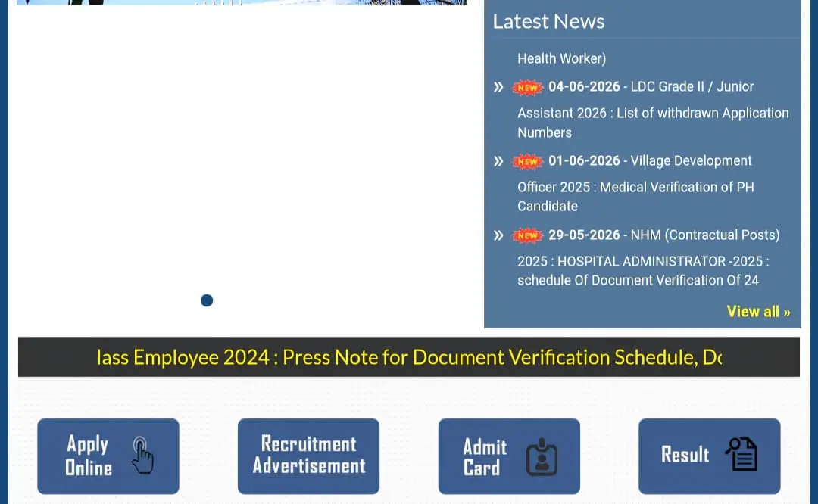Open Recruitment Advertisement page
The height and width of the screenshot is (504, 818).
point(308,456)
